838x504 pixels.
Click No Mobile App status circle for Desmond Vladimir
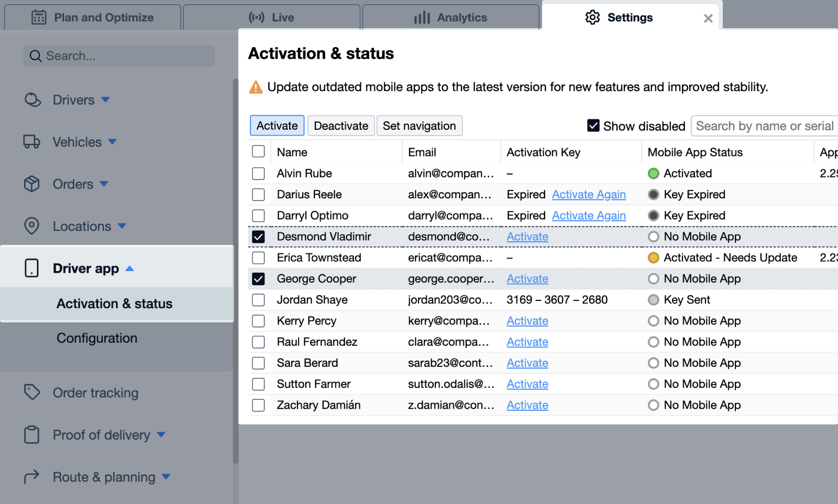pyautogui.click(x=653, y=237)
